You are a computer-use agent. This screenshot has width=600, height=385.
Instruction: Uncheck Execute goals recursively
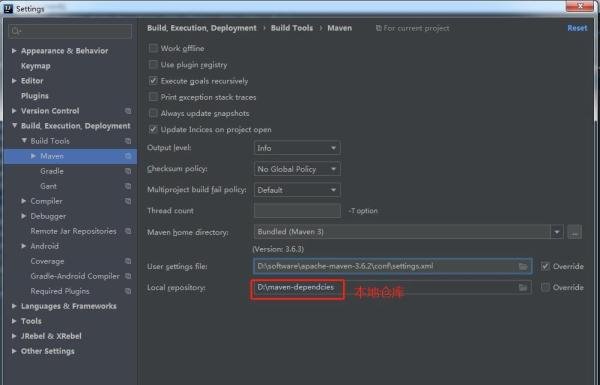[x=153, y=81]
